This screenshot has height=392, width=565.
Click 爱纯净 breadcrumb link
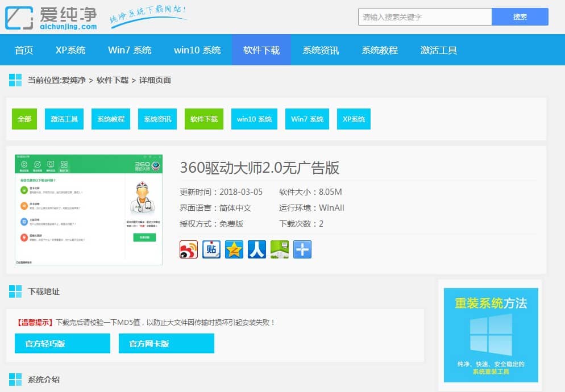(x=74, y=80)
